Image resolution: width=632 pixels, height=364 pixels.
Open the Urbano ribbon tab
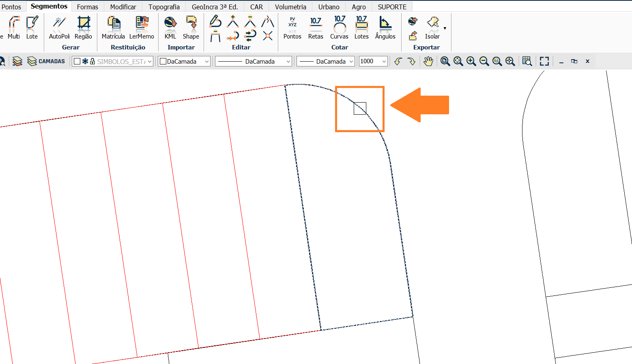point(329,7)
